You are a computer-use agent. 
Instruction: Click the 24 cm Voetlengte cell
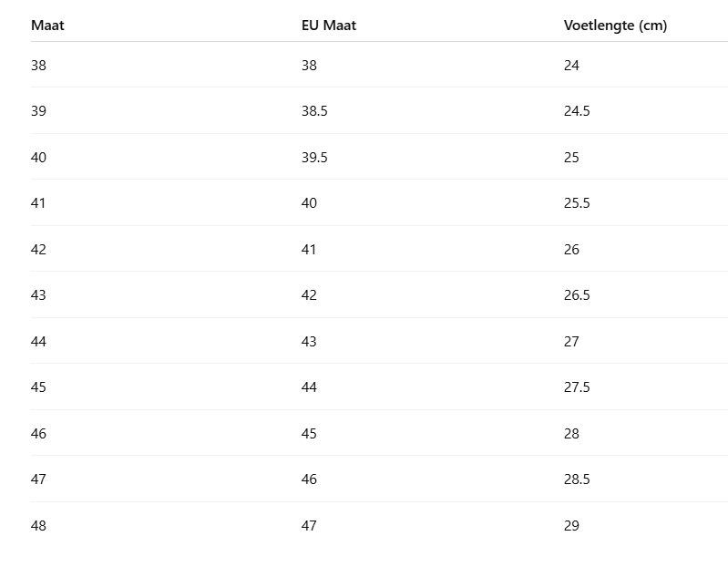(x=571, y=66)
